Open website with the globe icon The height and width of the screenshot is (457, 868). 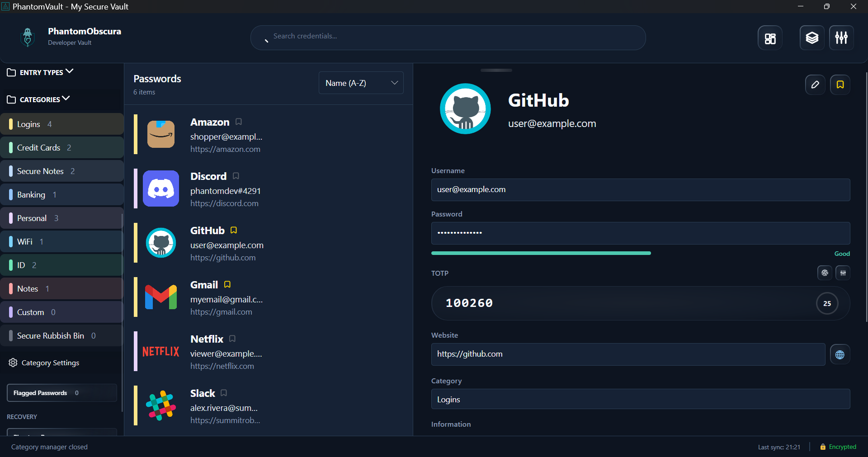pos(840,355)
